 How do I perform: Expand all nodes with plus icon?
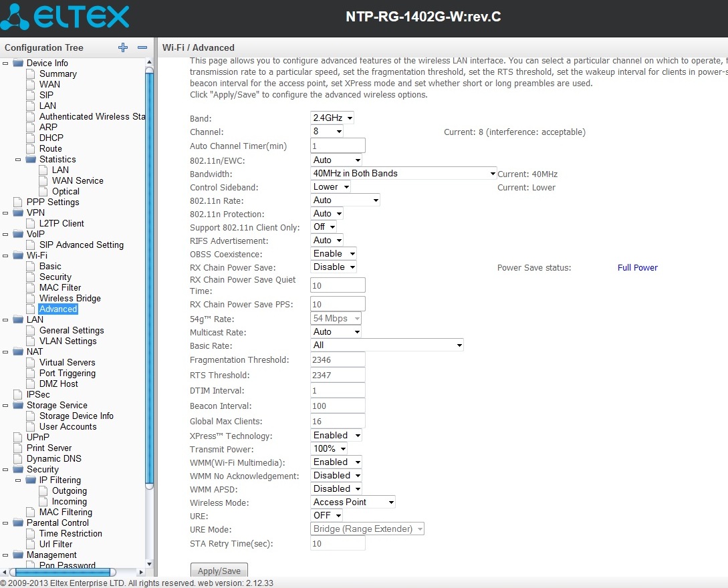[x=123, y=47]
